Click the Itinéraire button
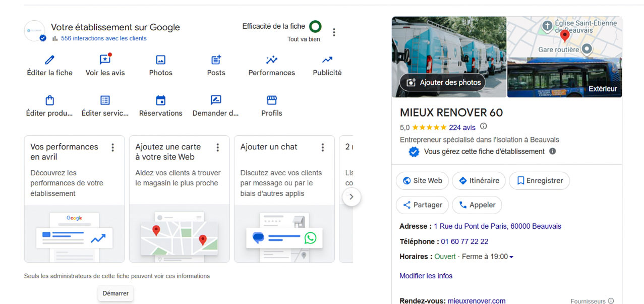 (x=479, y=181)
